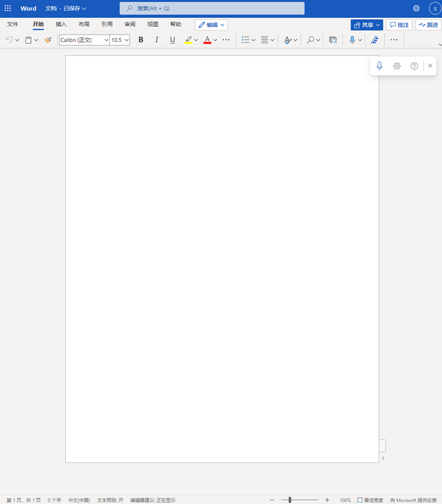Expand alignment dropdown arrow
Image resolution: width=442 pixels, height=504 pixels.
coord(272,40)
